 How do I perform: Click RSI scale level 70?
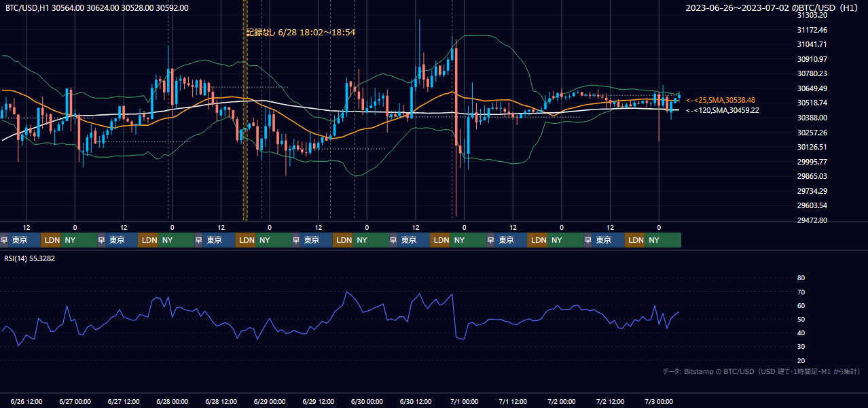point(801,292)
